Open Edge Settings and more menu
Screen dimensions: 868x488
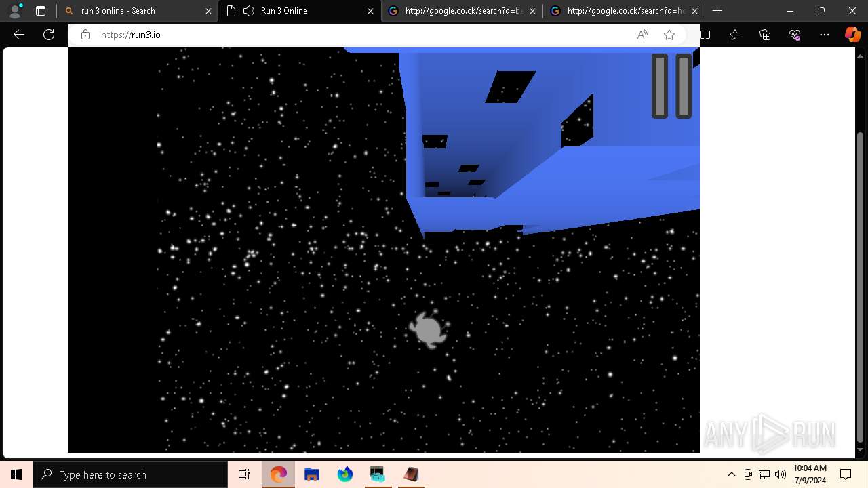pos(825,35)
